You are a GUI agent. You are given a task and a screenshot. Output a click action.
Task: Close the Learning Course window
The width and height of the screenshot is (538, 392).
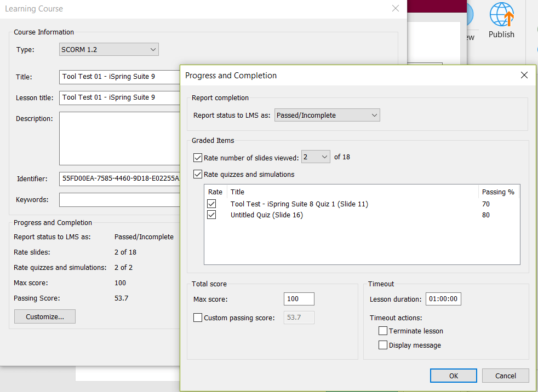click(395, 8)
